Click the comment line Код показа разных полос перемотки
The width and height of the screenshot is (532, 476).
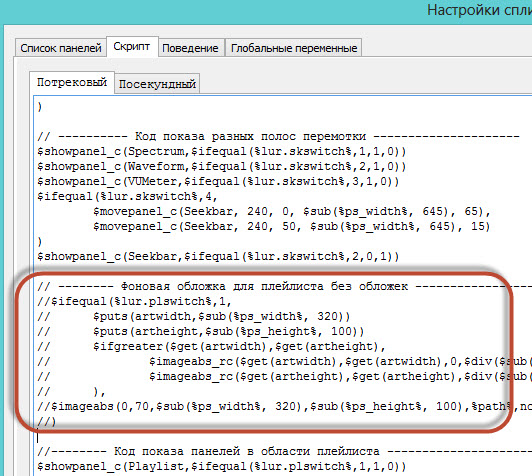pos(278,136)
